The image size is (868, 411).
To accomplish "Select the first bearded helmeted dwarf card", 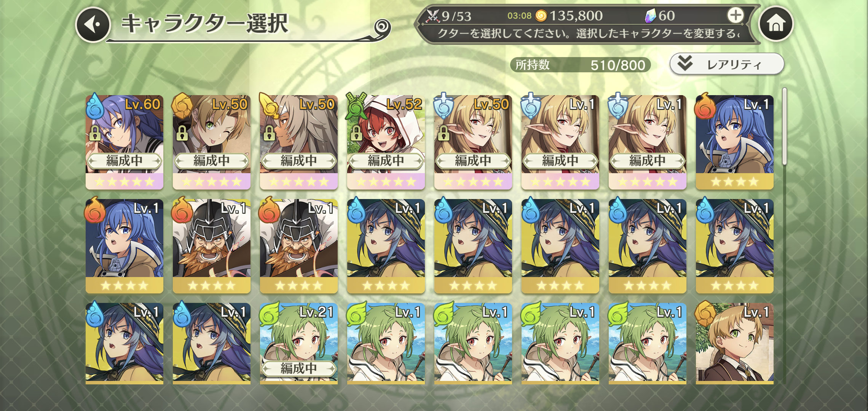I will coord(212,246).
